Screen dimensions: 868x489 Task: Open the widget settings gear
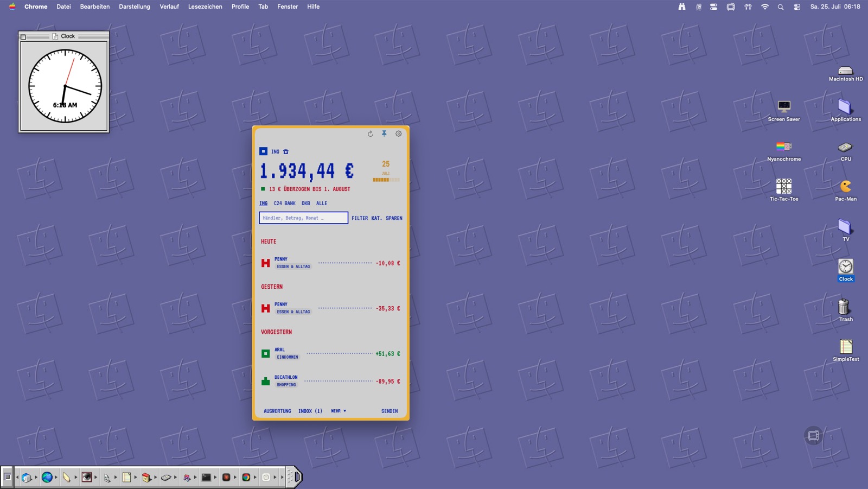pos(399,134)
